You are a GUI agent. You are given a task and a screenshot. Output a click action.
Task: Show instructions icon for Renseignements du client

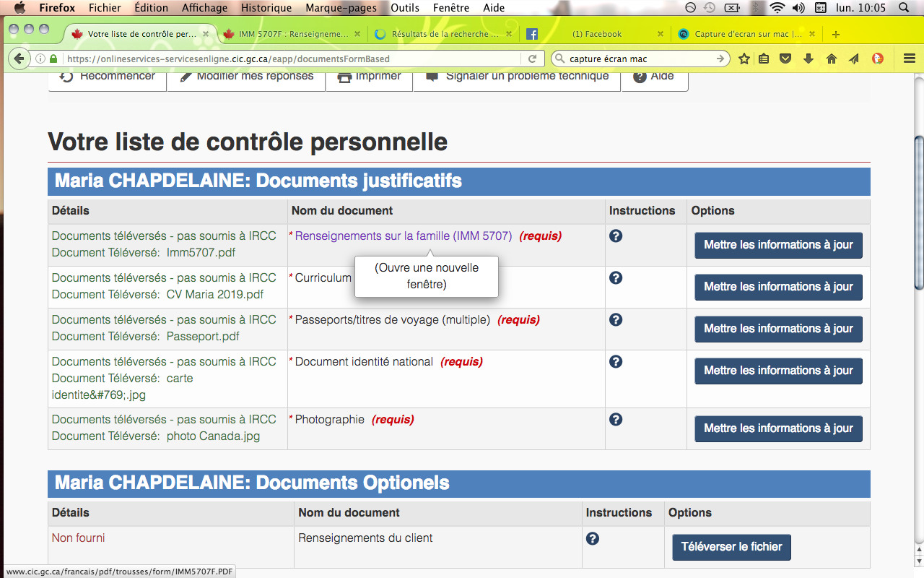tap(593, 538)
